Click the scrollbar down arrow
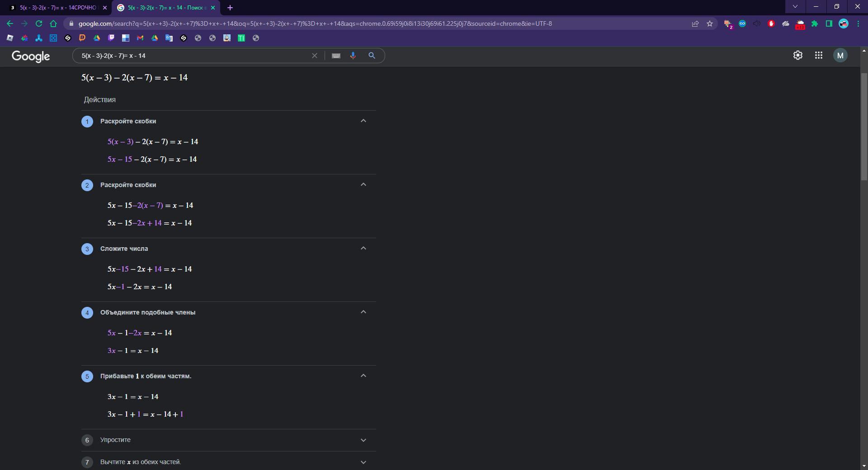Screen dimensions: 868x470 pos(864,465)
